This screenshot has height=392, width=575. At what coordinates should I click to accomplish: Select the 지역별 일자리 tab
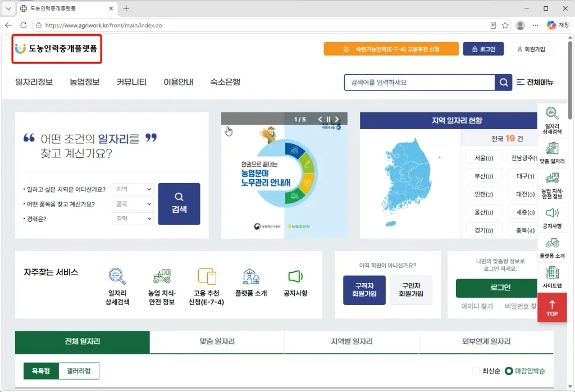tap(352, 342)
